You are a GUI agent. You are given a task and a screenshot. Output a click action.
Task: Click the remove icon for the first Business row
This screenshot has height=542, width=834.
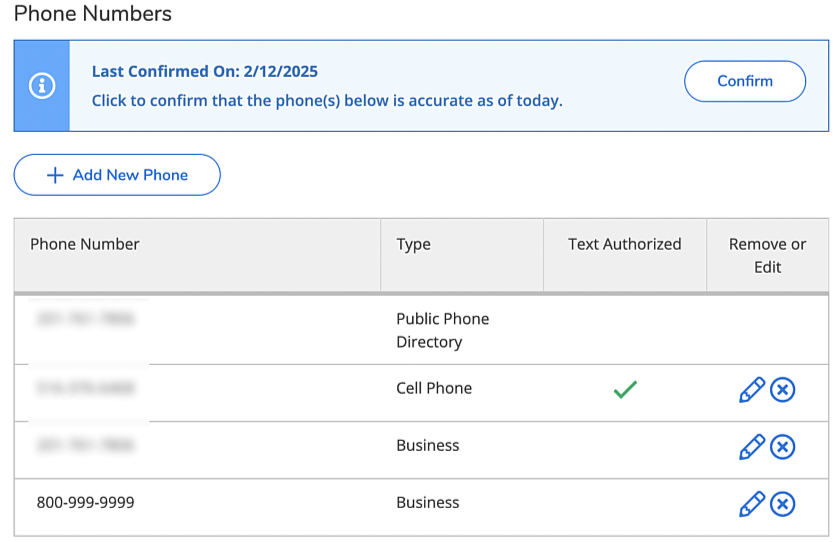783,447
